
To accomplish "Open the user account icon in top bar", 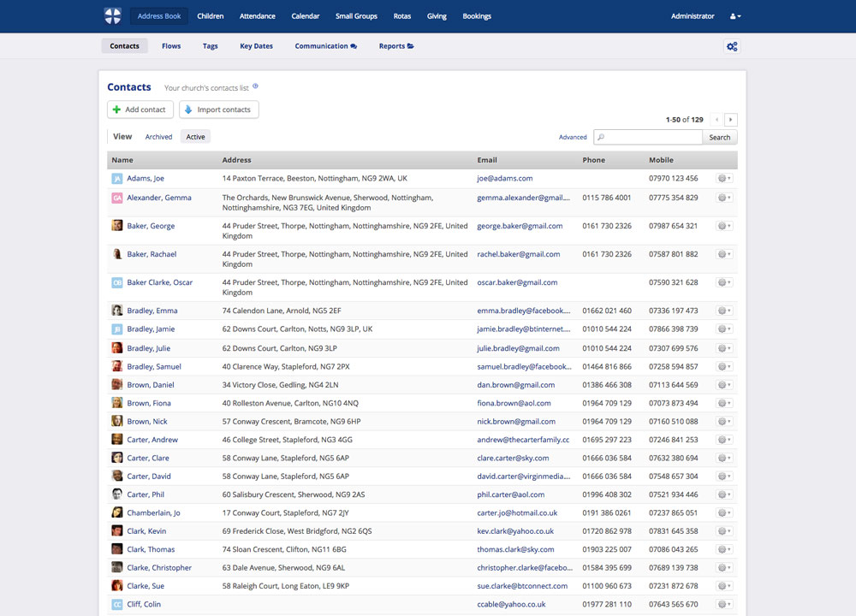I will pos(734,15).
